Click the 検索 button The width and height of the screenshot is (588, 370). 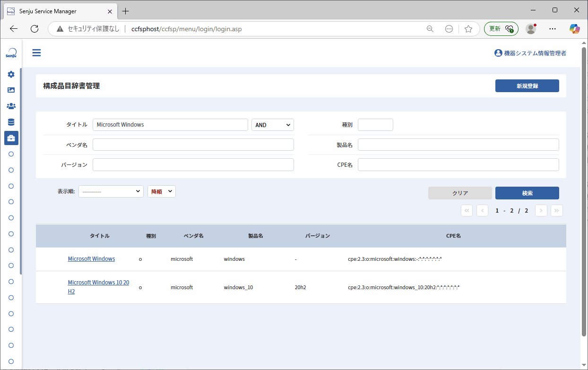pos(527,193)
